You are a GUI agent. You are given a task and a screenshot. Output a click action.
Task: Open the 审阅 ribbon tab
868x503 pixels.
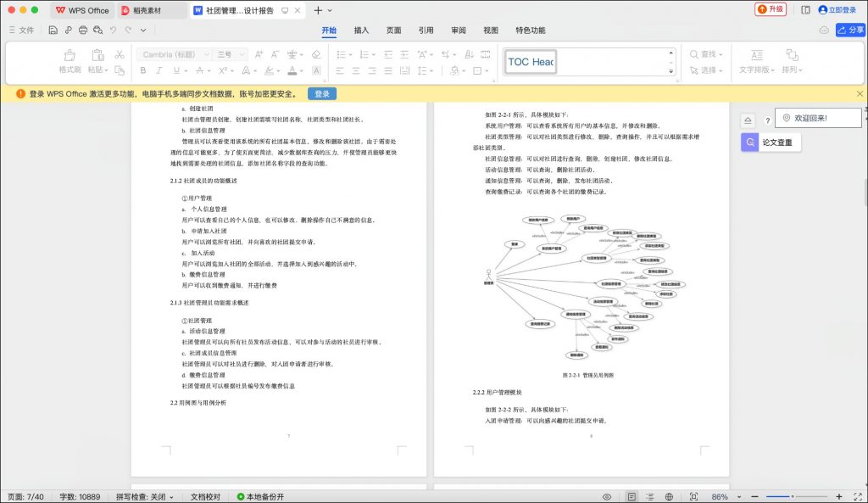[x=459, y=31]
